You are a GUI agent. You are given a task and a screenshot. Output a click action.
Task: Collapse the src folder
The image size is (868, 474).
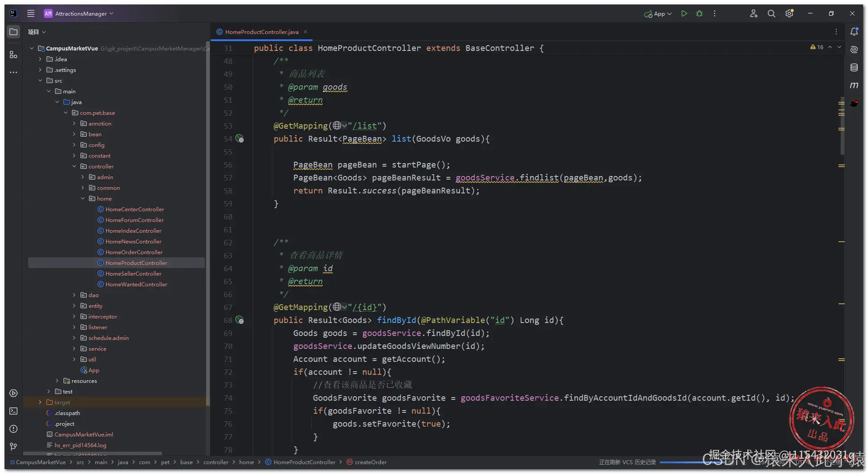(40, 80)
